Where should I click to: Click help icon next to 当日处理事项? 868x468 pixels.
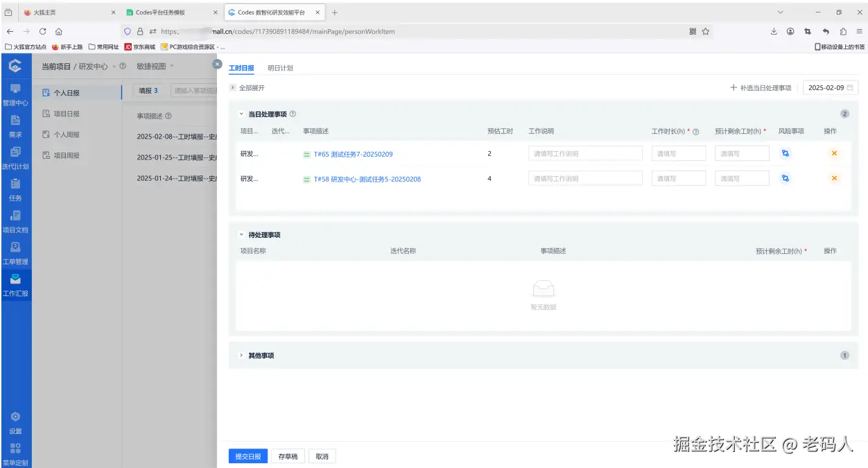point(293,114)
